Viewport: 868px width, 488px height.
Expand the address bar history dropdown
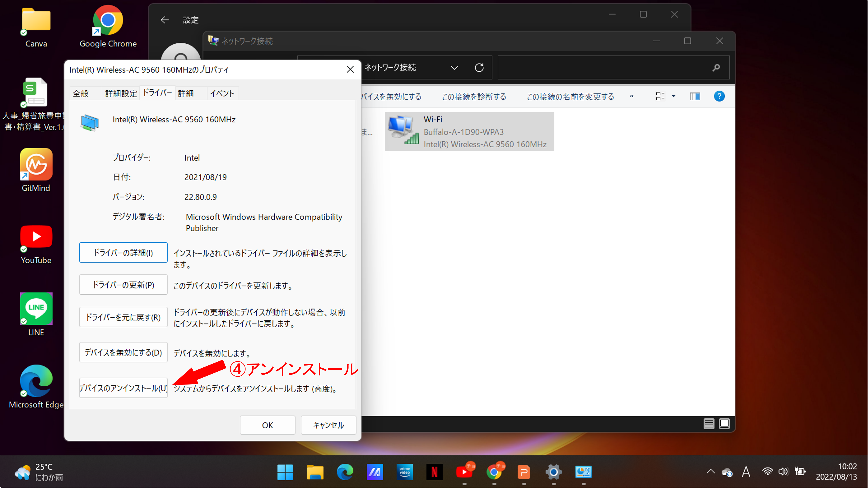coord(454,68)
